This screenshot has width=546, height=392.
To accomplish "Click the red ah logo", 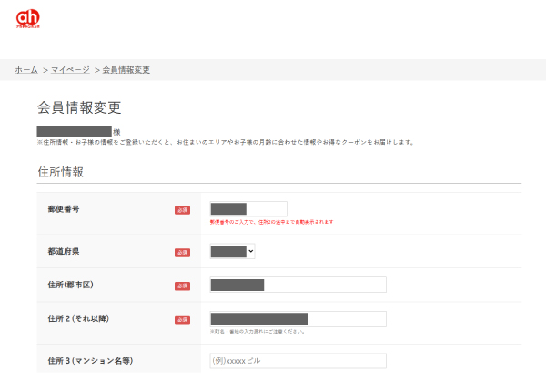I will (x=28, y=18).
